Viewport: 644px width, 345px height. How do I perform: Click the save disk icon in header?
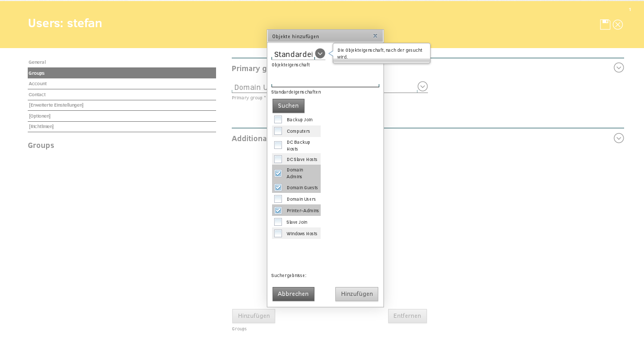point(605,25)
